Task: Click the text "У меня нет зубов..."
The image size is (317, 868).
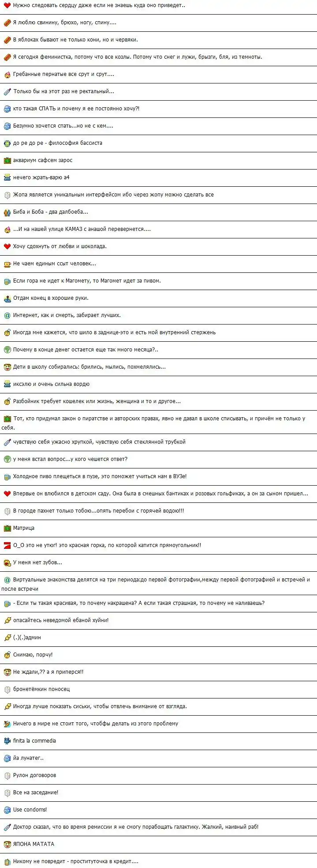Action: pyautogui.click(x=37, y=562)
